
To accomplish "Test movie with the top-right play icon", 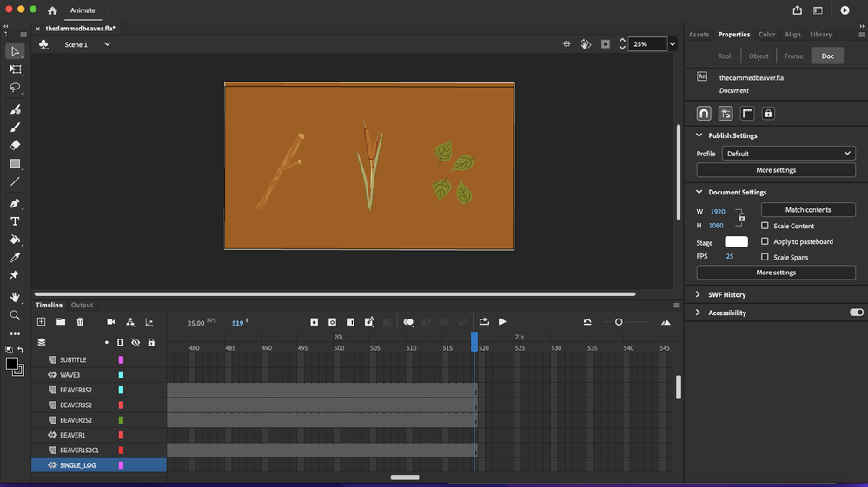I will [845, 10].
